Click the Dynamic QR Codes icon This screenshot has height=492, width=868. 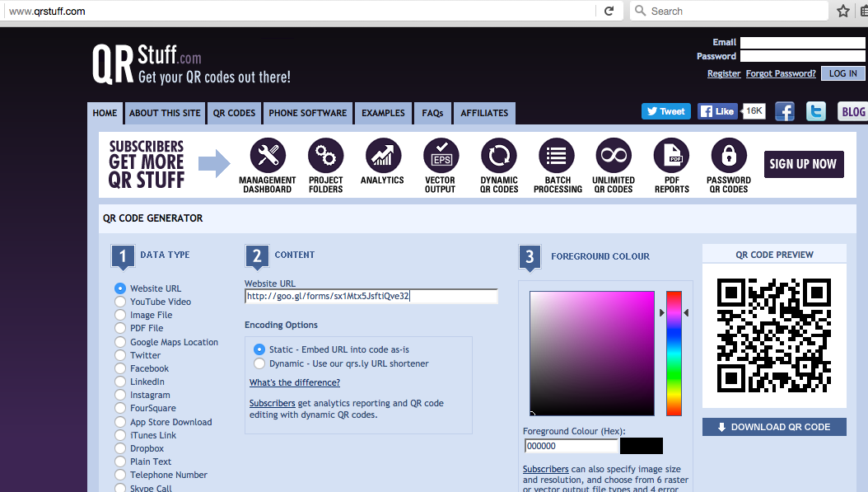pyautogui.click(x=499, y=156)
